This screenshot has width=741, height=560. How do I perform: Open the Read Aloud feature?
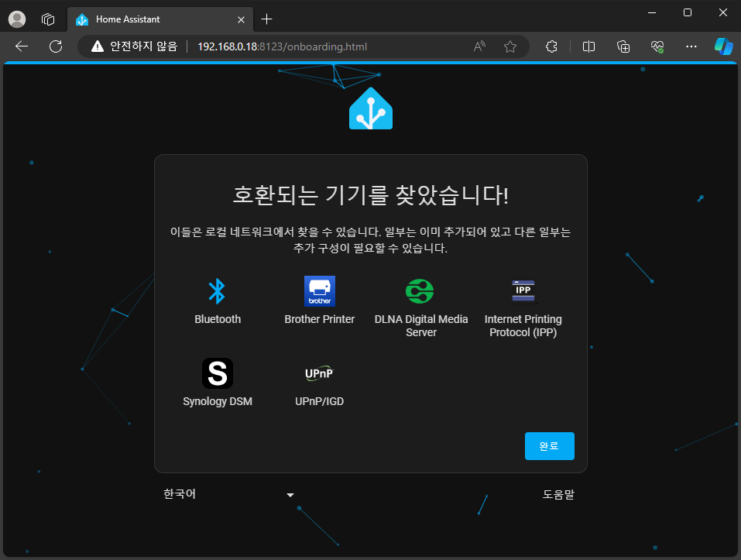(479, 46)
